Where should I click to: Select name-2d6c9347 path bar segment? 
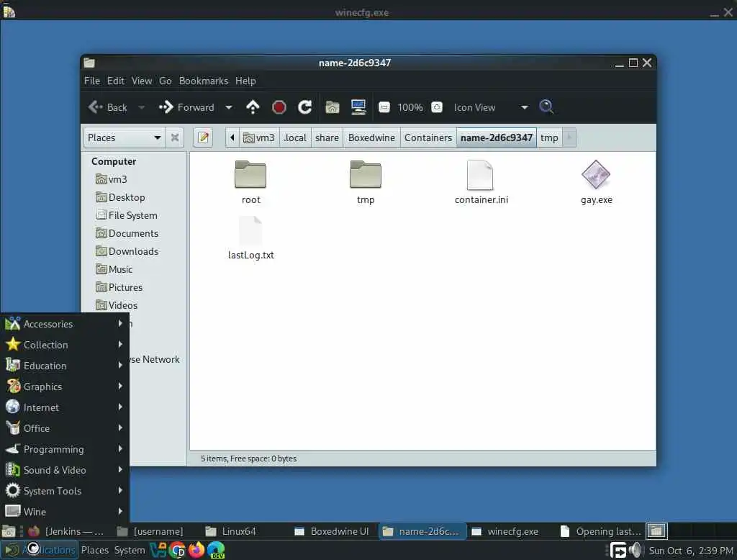point(497,137)
